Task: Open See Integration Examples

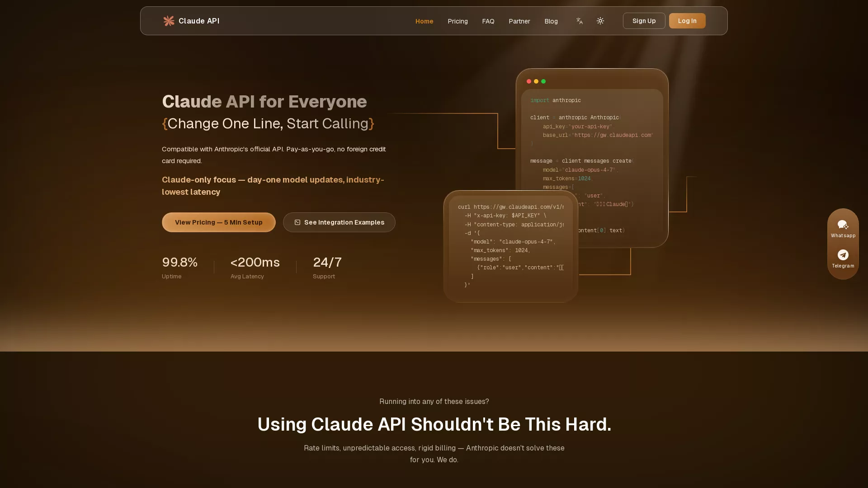Action: point(339,222)
